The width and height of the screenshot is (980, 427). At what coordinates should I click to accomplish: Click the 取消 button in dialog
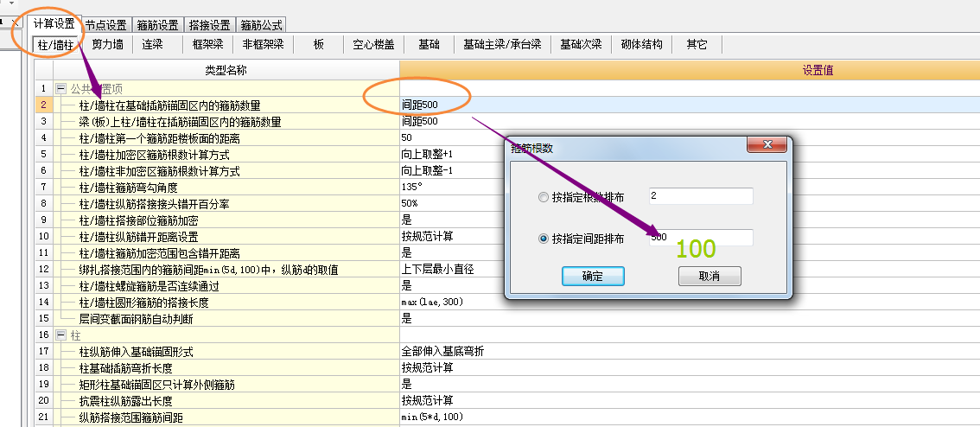click(x=710, y=277)
